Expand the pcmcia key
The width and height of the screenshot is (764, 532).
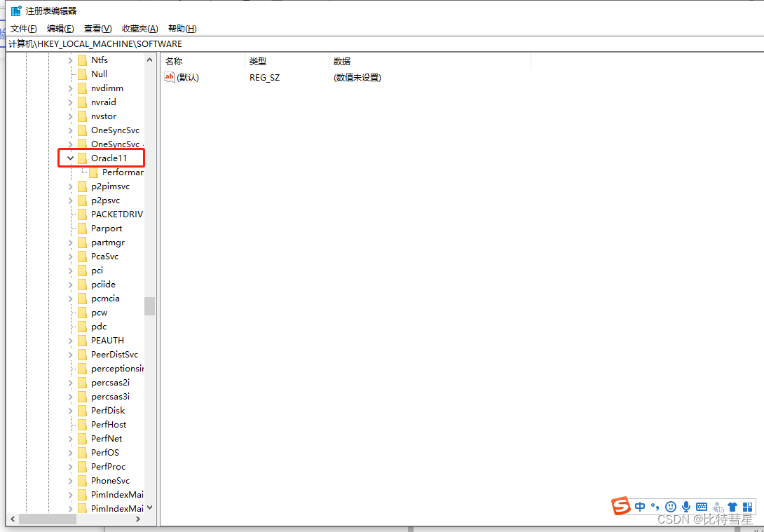(70, 299)
